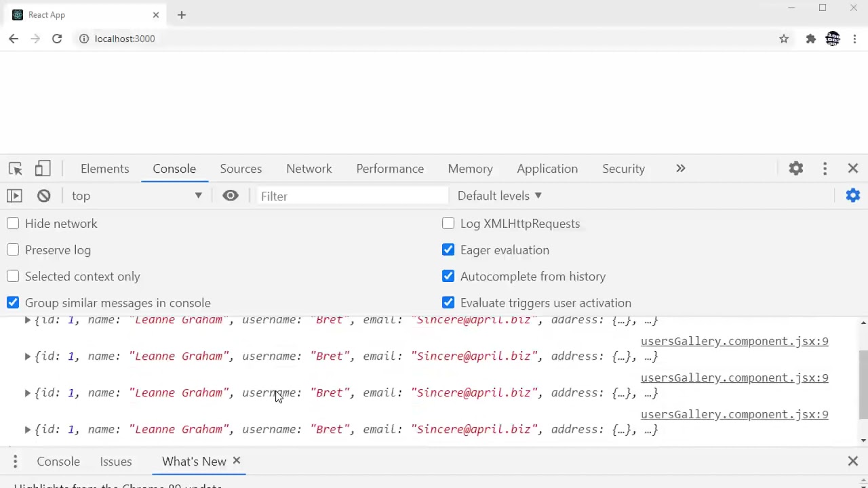Click the console scroll down arrow
Image resolution: width=868 pixels, height=488 pixels.
[x=863, y=441]
